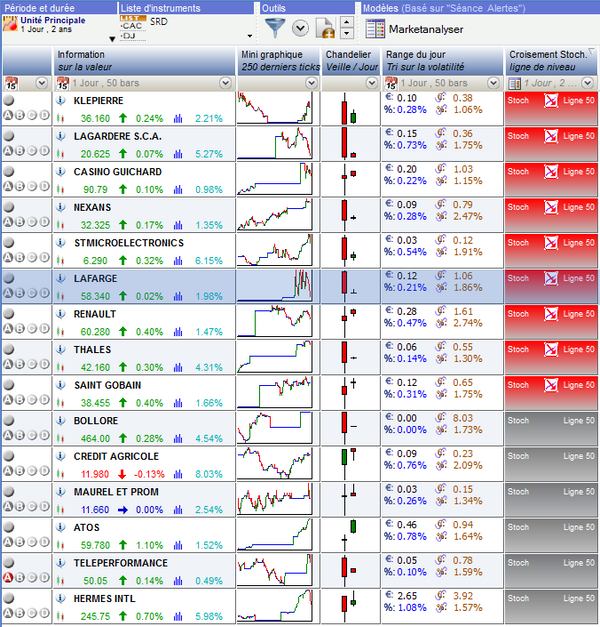Click the up arrow of the Outils stepper
The width and height of the screenshot is (600, 627).
click(x=347, y=22)
